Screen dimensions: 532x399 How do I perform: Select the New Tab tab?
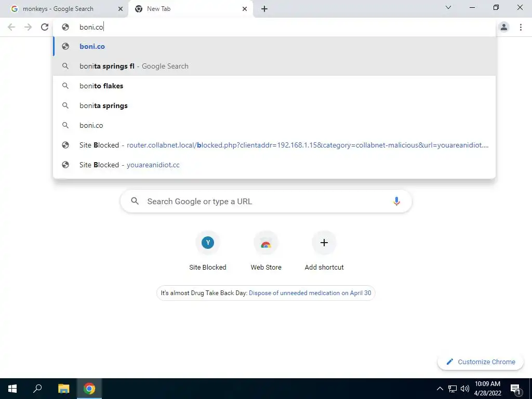pyautogui.click(x=191, y=9)
